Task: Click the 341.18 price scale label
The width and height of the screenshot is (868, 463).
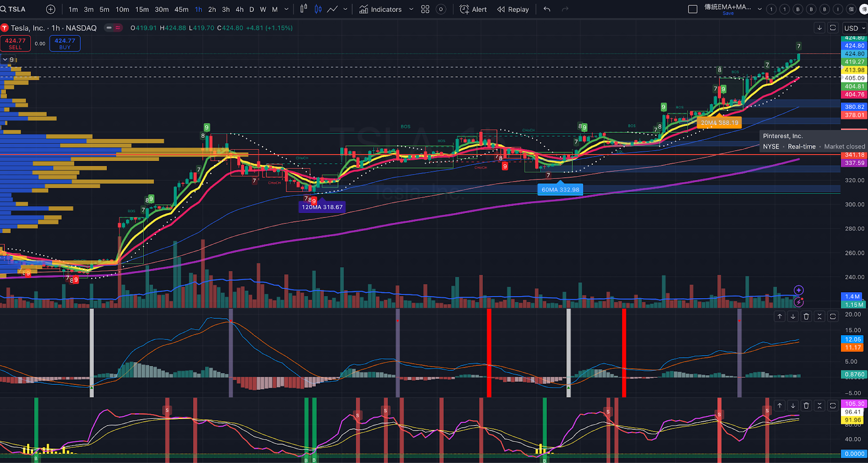Action: 854,155
